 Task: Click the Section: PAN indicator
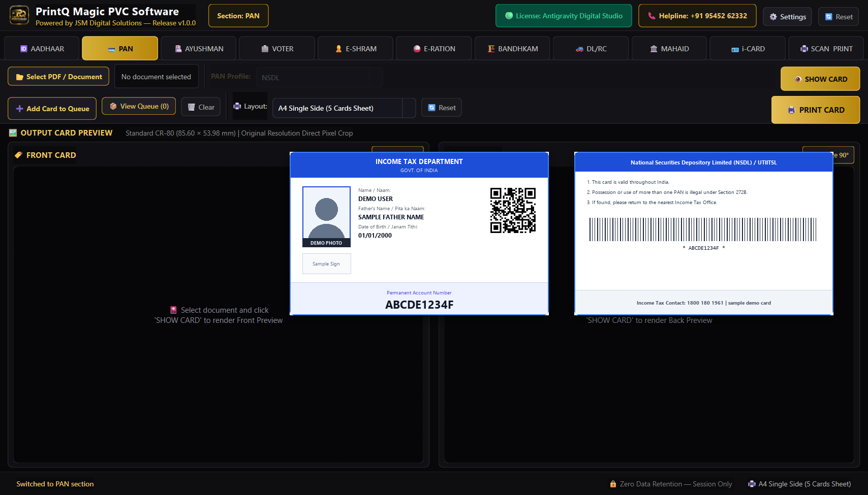238,16
